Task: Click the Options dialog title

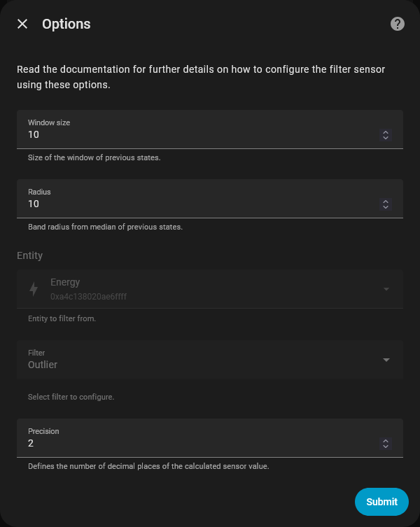Action: (66, 24)
